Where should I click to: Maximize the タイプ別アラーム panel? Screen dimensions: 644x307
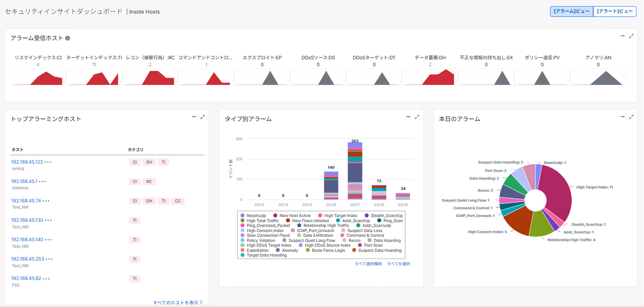point(417,117)
